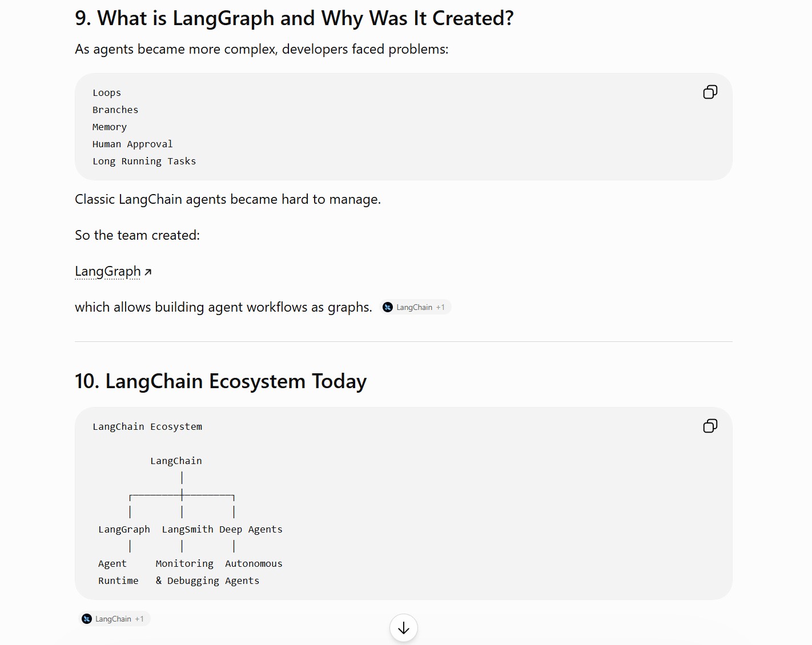Open LangChain citation chip after 'as graphs.'
812x645 pixels.
(415, 307)
